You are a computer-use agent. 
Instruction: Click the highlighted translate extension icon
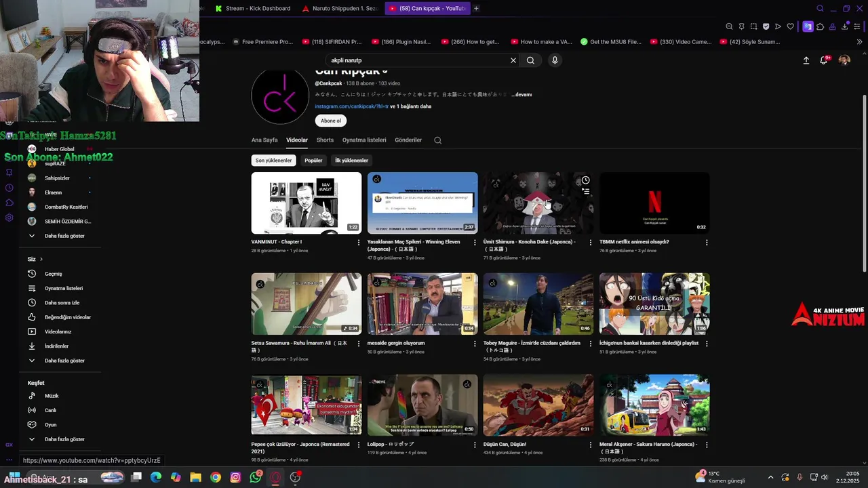pos(808,26)
